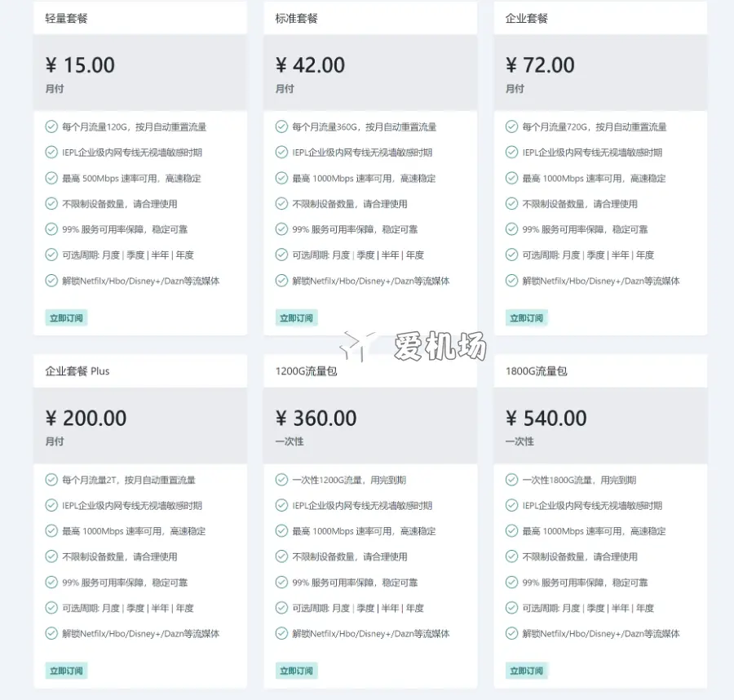Screen dimensions: 734x700
Task: Subscribe to the 企业套餐 Plus plan
Action: [x=67, y=671]
